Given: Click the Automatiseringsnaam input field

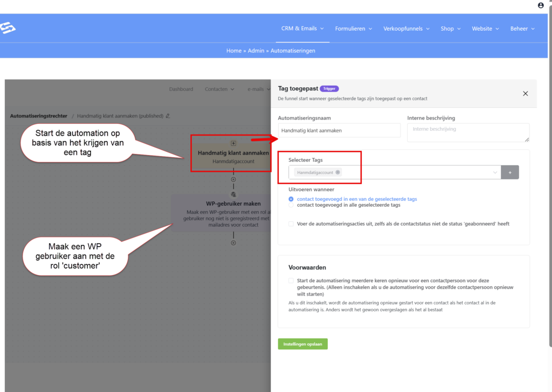Looking at the screenshot, I should click(x=339, y=130).
